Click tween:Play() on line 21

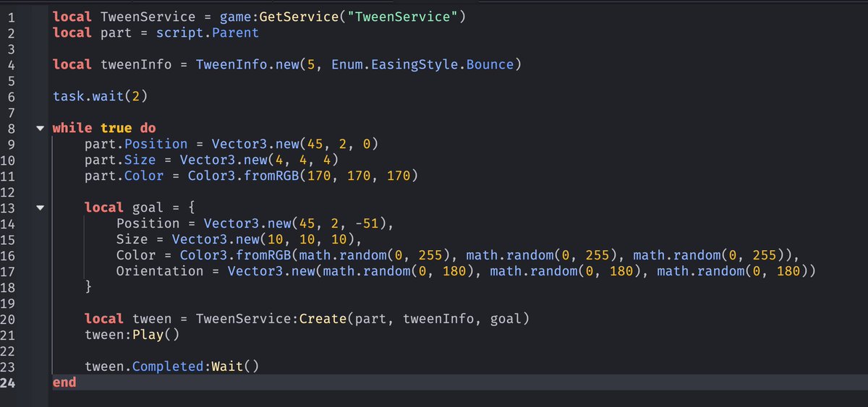(x=132, y=335)
